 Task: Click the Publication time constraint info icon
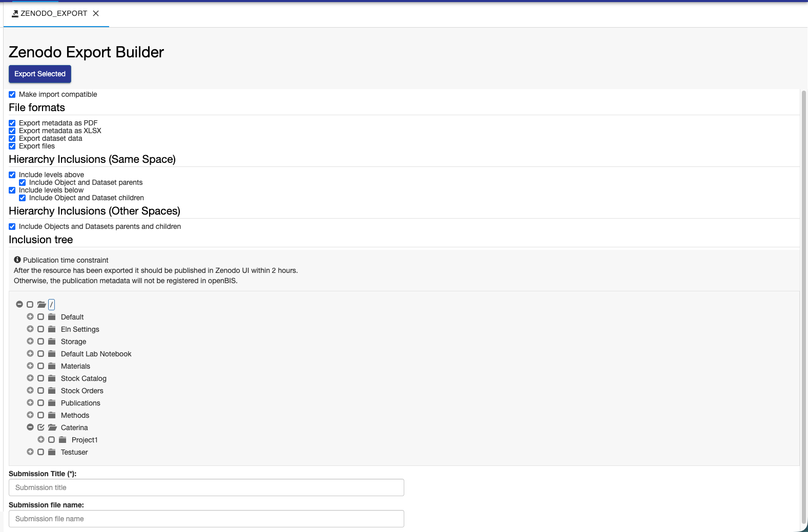(x=17, y=260)
